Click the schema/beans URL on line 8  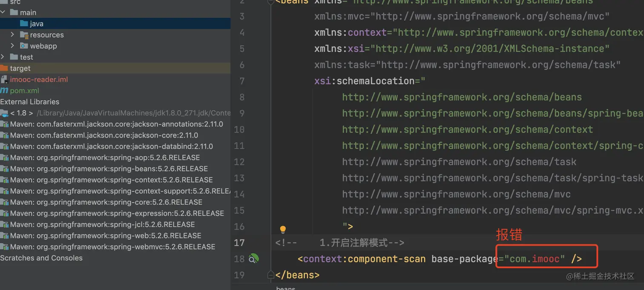click(462, 97)
